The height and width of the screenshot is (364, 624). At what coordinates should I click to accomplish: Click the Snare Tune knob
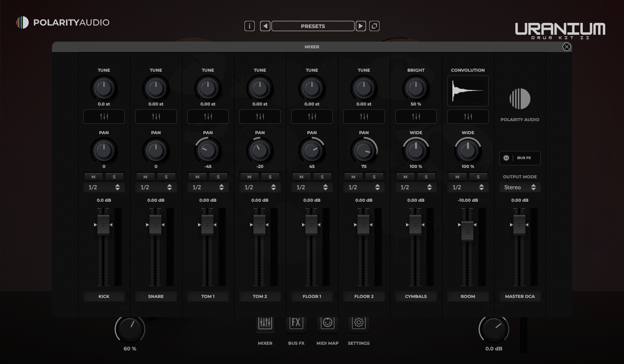pyautogui.click(x=156, y=88)
